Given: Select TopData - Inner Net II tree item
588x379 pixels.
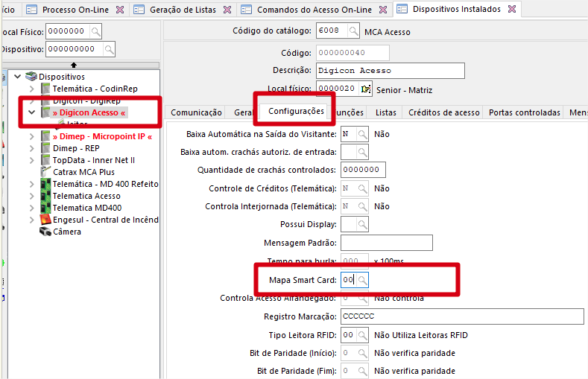Looking at the screenshot, I should click(x=94, y=160).
